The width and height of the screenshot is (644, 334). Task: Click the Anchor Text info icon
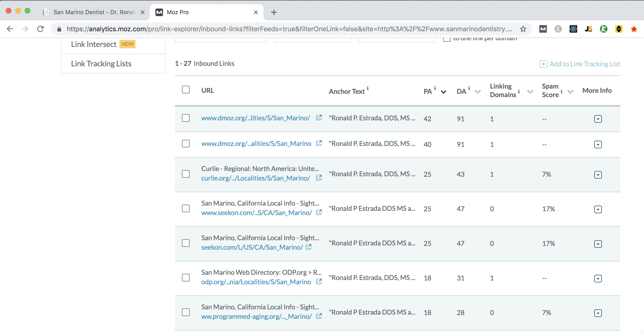point(368,88)
